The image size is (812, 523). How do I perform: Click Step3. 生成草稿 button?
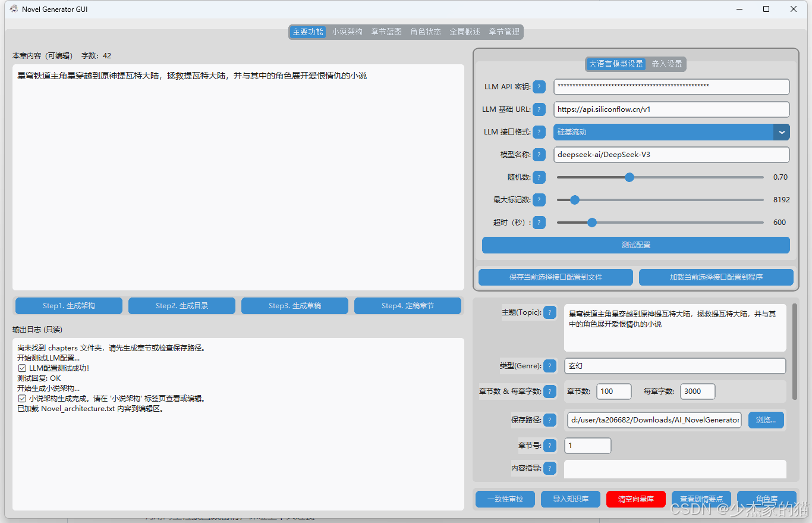tap(295, 306)
